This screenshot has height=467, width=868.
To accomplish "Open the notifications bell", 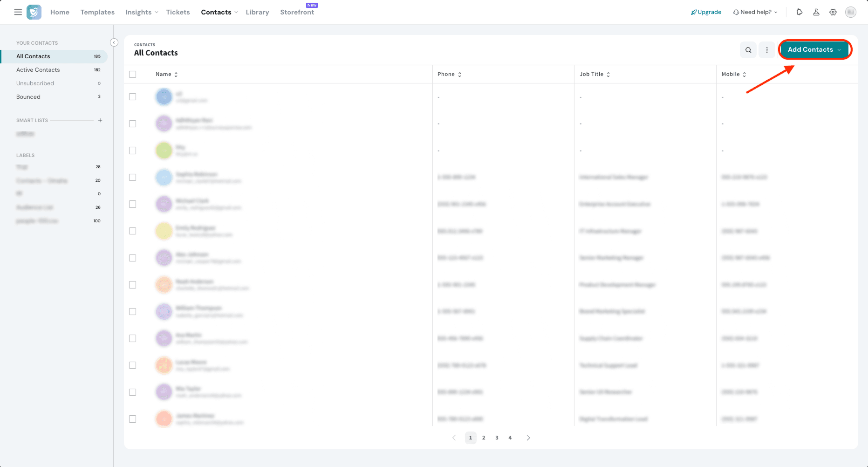I will (x=800, y=12).
